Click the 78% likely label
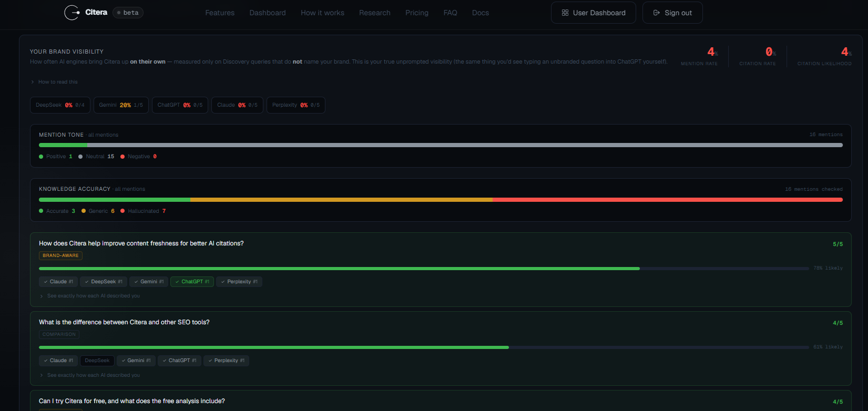Viewport: 868px width, 411px height. pos(828,268)
